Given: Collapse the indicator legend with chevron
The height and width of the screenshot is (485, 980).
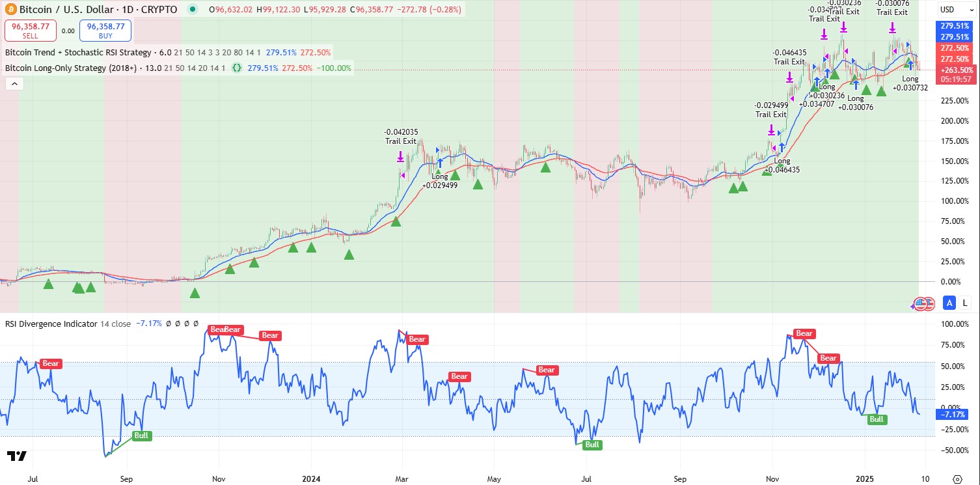Looking at the screenshot, I should [x=14, y=83].
